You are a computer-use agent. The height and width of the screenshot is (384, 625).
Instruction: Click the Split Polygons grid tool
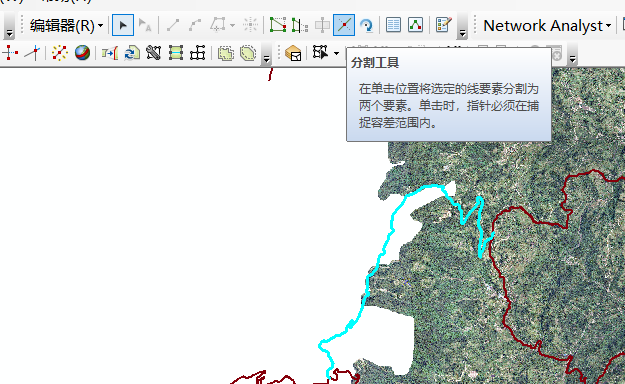coord(198,53)
